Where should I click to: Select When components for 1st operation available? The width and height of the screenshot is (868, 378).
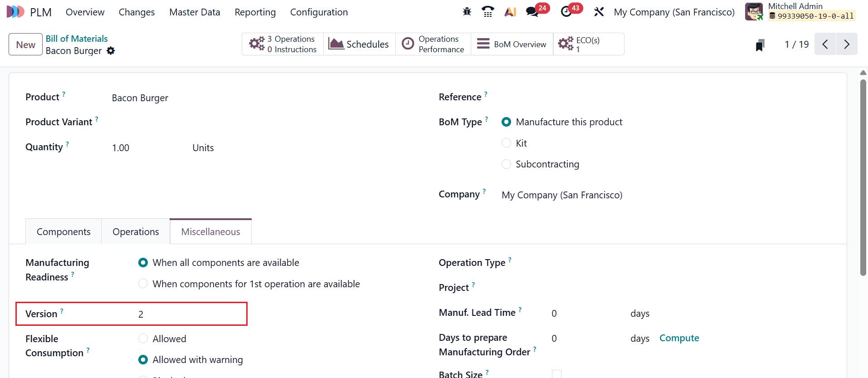click(143, 284)
